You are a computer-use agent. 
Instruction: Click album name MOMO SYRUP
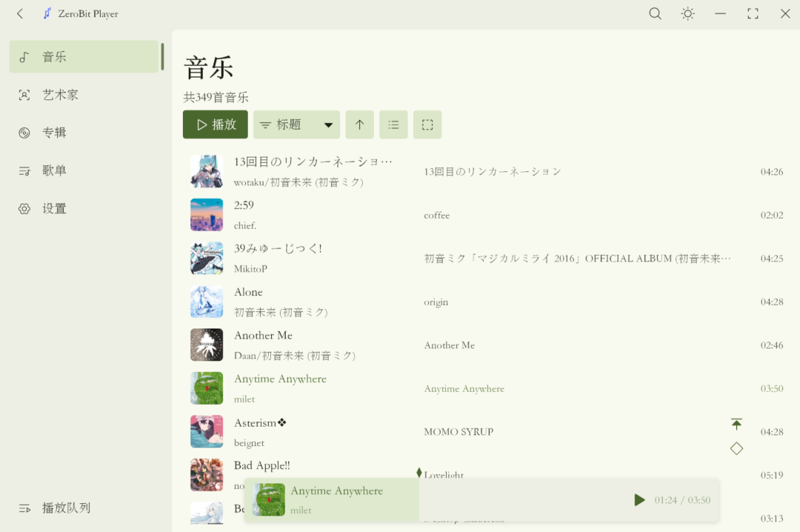[x=459, y=432]
